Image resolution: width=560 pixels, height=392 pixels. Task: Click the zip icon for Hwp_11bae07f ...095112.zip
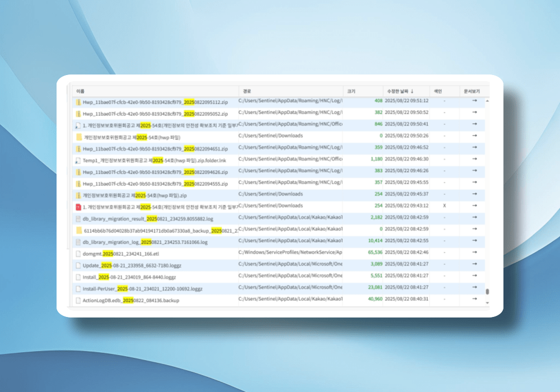click(78, 102)
